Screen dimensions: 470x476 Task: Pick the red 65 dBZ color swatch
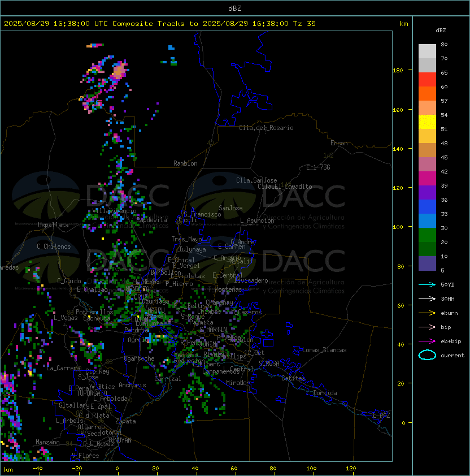427,80
